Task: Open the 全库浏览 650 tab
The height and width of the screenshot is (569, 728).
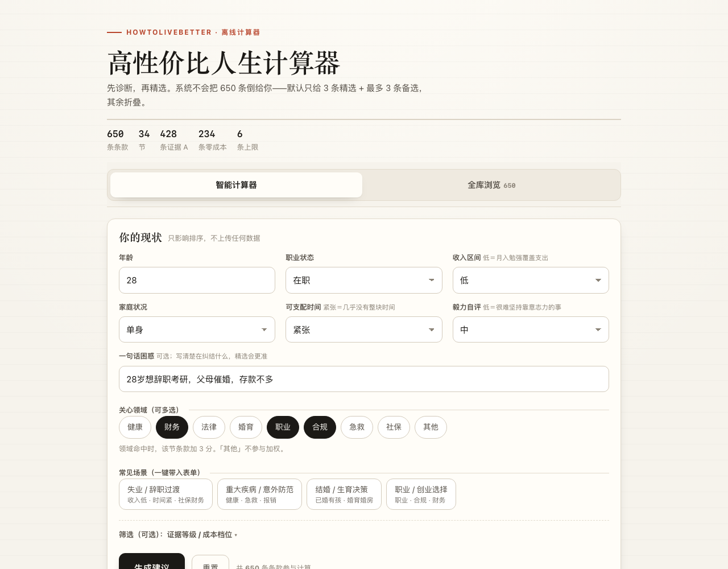Action: click(x=491, y=185)
